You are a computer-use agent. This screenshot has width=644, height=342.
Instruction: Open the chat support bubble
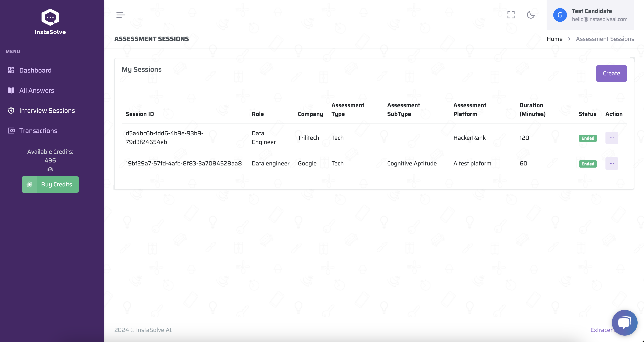[624, 323]
